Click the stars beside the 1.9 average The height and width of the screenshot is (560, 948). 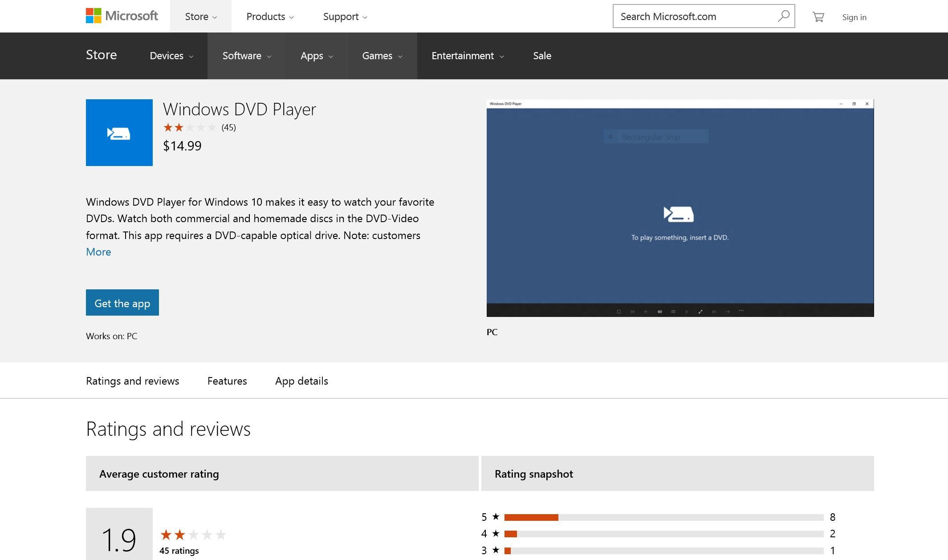tap(193, 534)
